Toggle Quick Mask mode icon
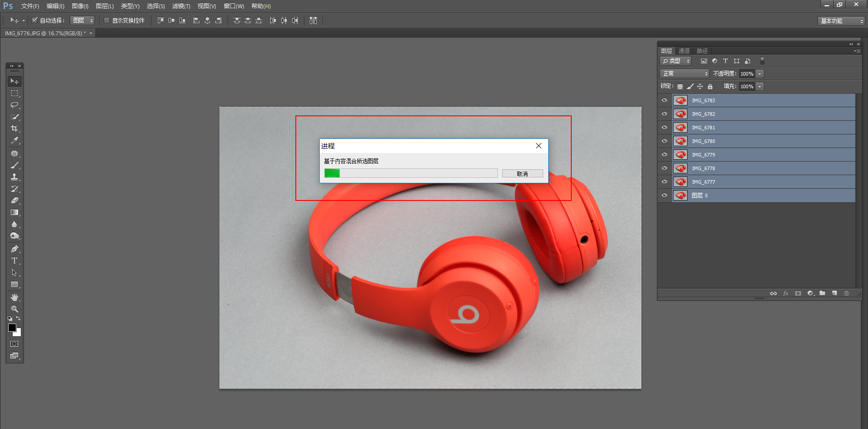The image size is (868, 429). [x=14, y=344]
